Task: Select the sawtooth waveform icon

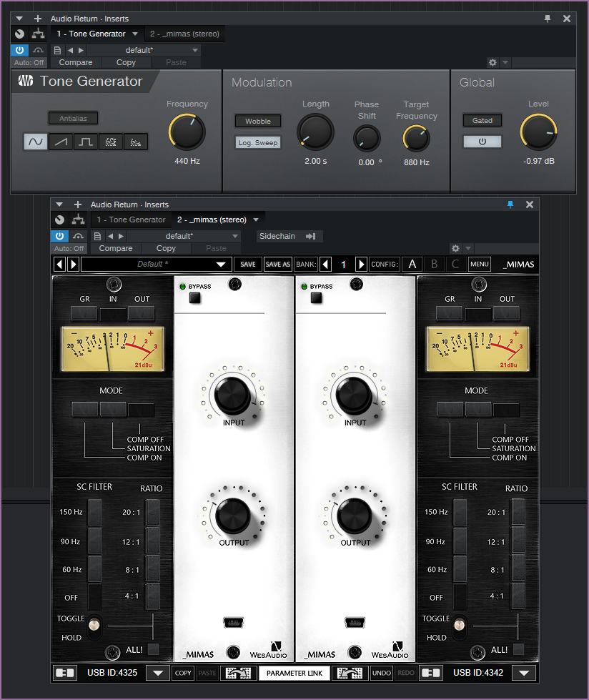Action: pyautogui.click(x=60, y=142)
